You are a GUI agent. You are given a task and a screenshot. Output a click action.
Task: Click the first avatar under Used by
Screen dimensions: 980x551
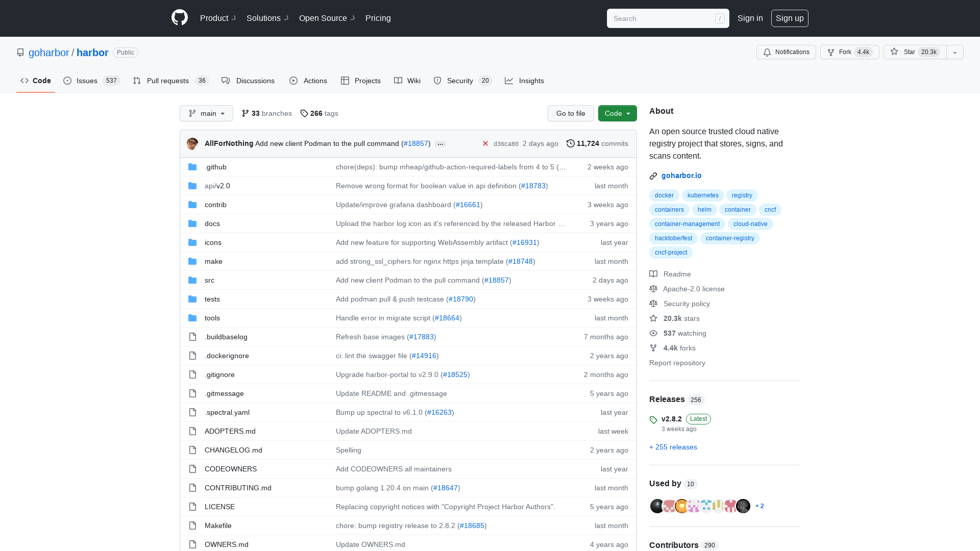(657, 506)
